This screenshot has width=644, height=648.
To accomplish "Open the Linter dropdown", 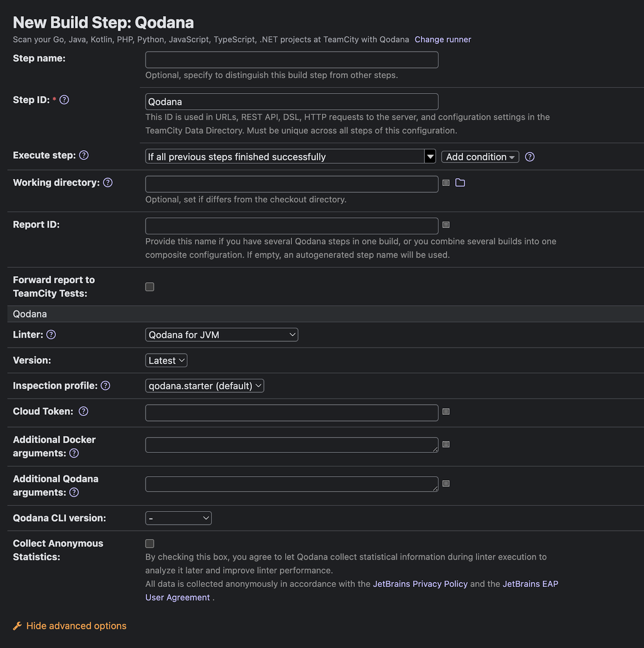I will point(222,335).
